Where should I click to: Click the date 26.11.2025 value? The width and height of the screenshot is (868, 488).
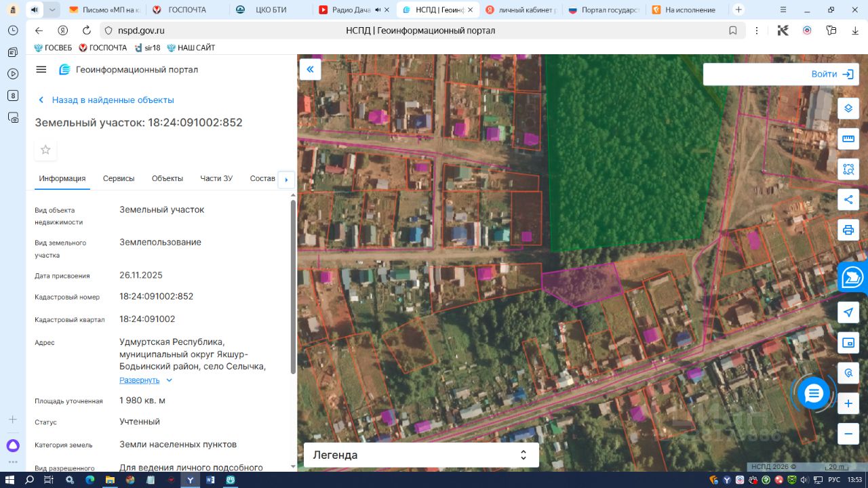click(x=141, y=275)
